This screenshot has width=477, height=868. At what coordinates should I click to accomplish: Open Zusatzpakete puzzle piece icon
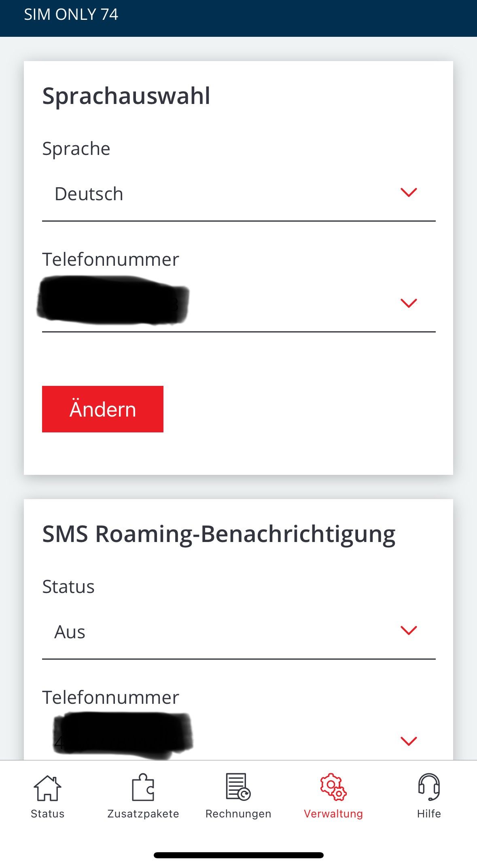(143, 787)
